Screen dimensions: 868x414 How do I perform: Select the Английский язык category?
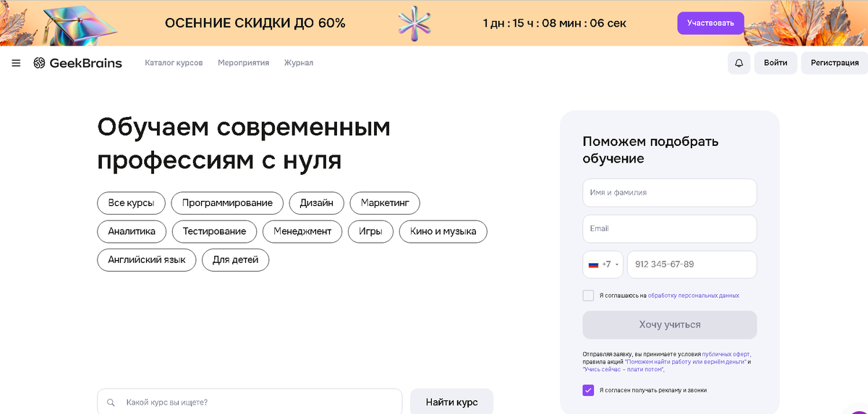146,260
